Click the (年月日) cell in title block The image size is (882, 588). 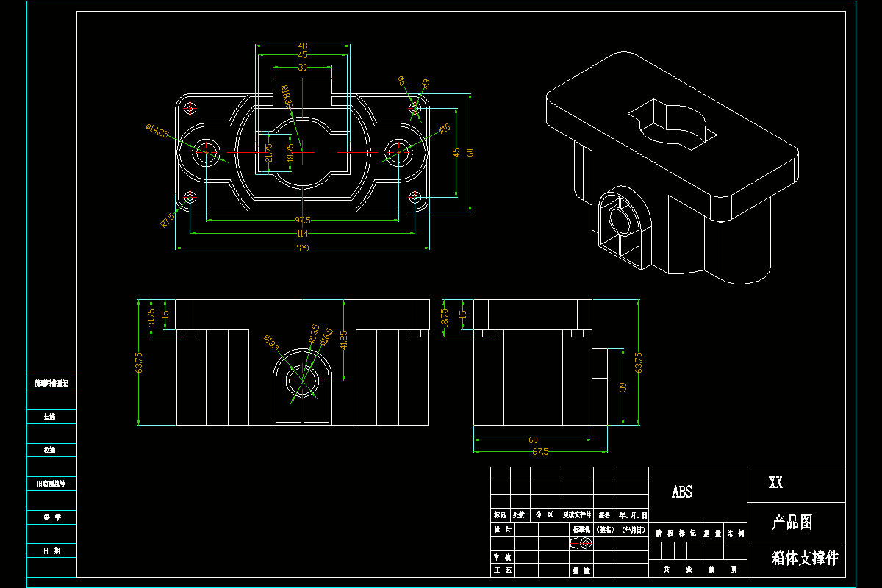(633, 529)
